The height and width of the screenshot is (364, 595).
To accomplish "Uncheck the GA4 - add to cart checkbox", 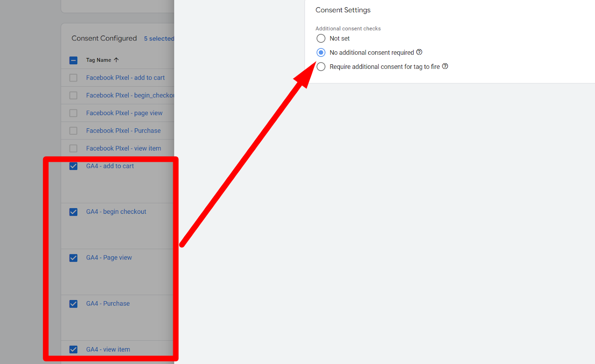I will pos(74,166).
